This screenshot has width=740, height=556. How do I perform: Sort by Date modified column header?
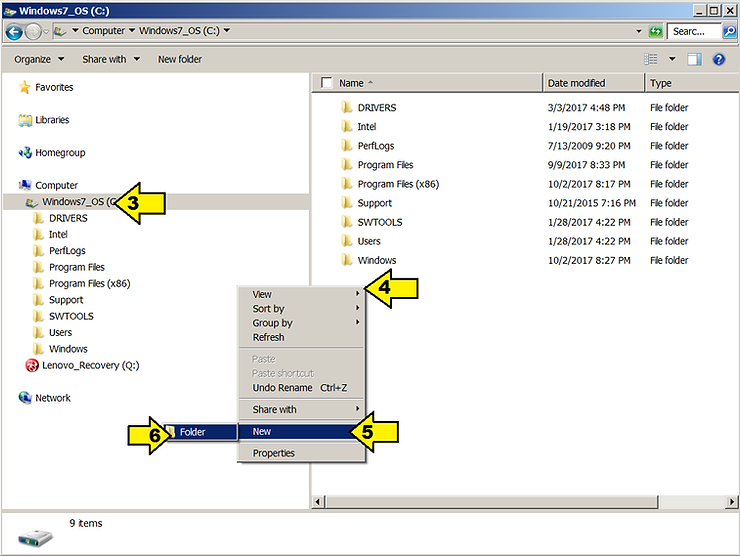coord(576,83)
